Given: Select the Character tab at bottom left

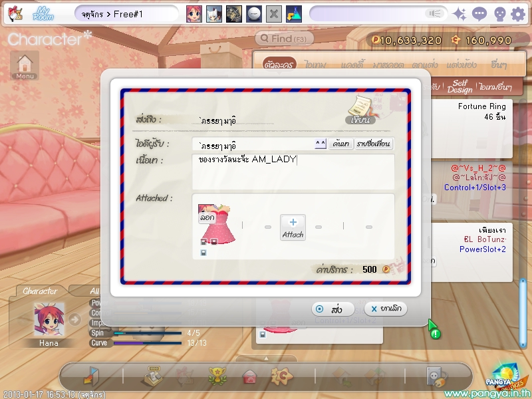Looking at the screenshot, I should click(x=40, y=291).
